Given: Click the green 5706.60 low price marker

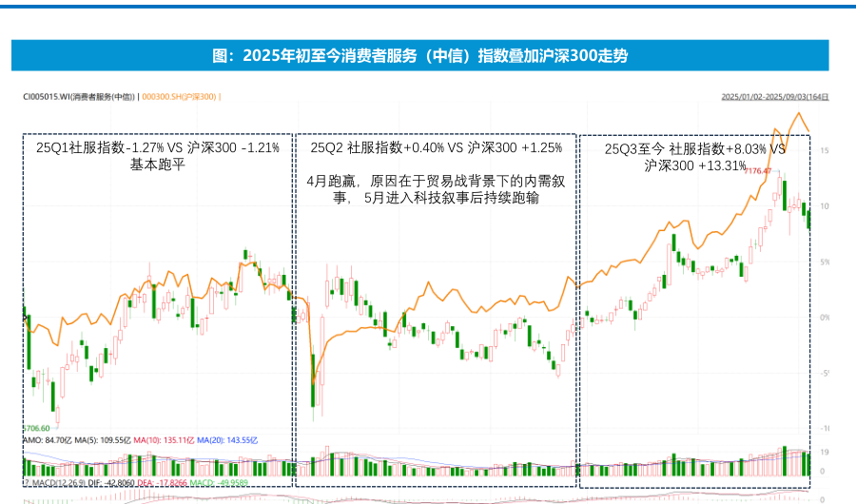Looking at the screenshot, I should coord(36,429).
